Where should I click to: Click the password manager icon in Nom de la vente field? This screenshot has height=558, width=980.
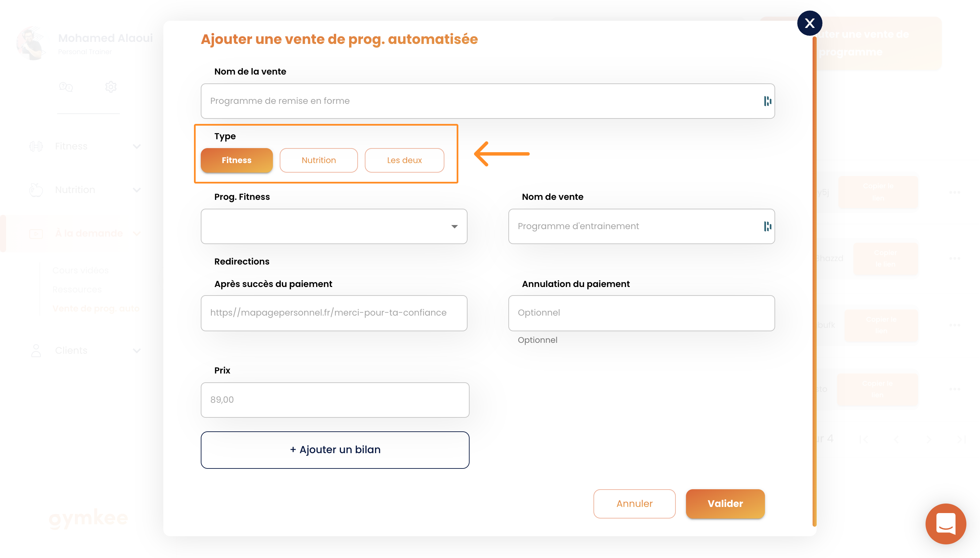[767, 101]
